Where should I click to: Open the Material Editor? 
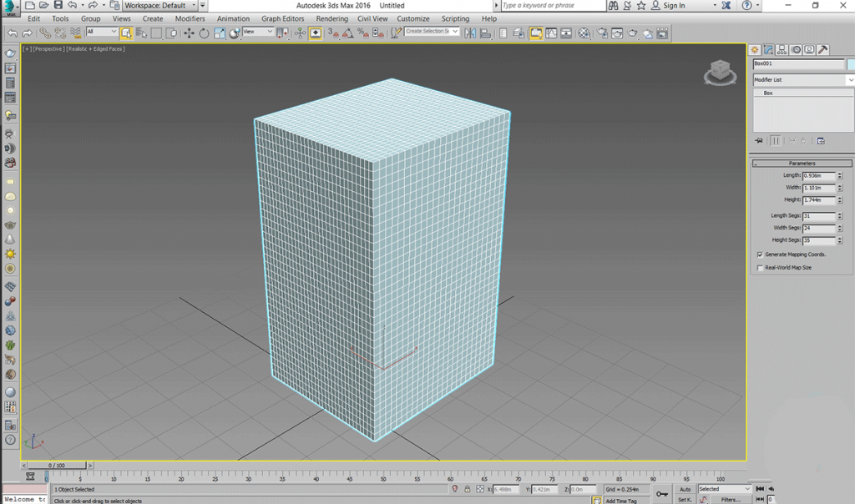point(584,33)
